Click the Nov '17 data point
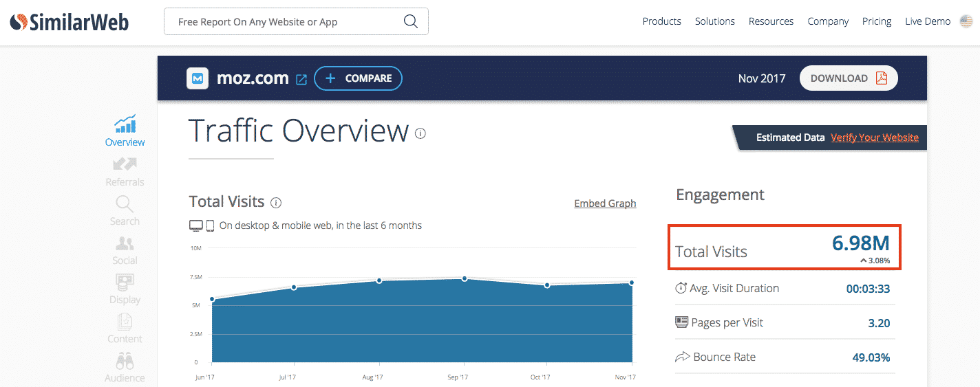The height and width of the screenshot is (387, 980). click(x=631, y=283)
